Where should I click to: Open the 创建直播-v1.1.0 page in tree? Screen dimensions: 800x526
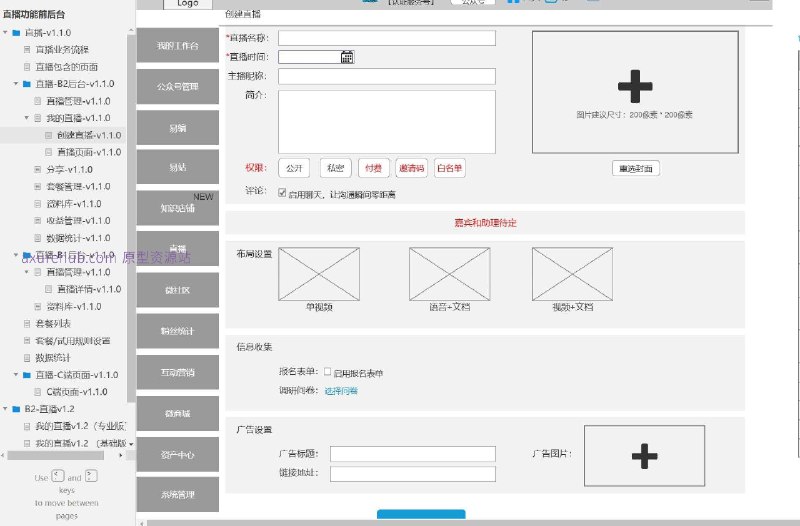point(89,135)
